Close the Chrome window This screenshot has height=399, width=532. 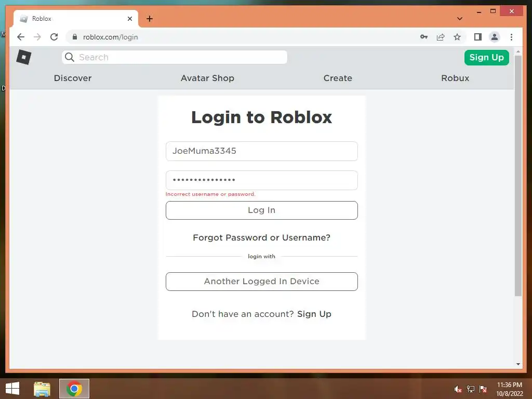click(511, 11)
